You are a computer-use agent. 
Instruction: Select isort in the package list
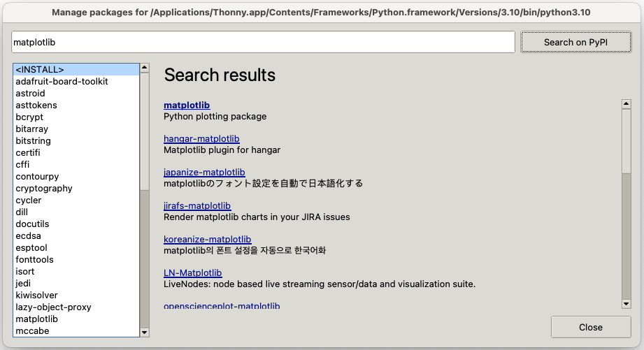pos(76,272)
